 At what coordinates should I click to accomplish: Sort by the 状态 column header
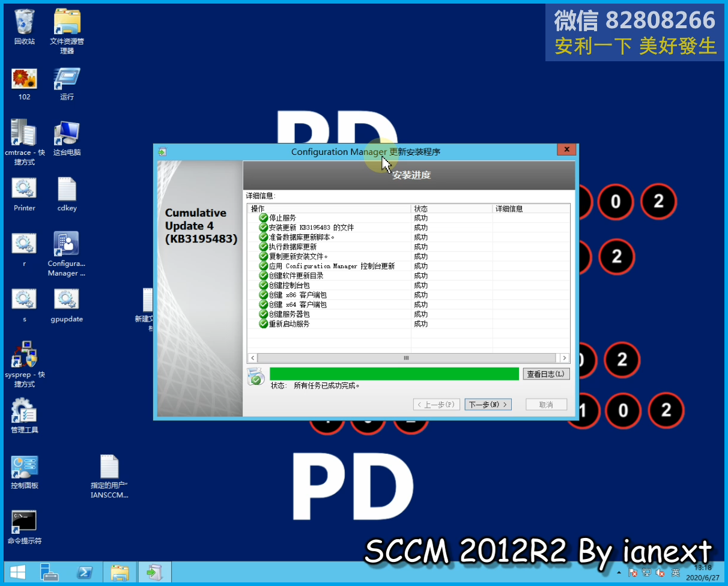(452, 208)
